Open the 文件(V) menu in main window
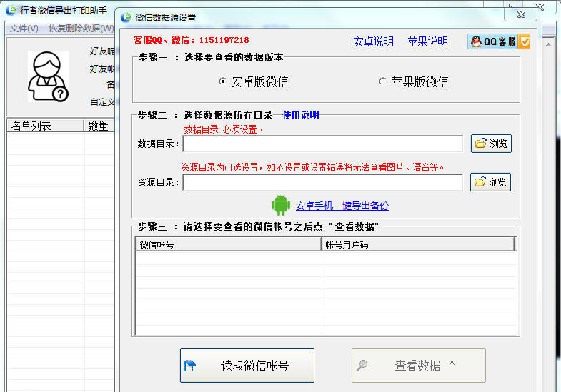The image size is (561, 392). tap(24, 29)
